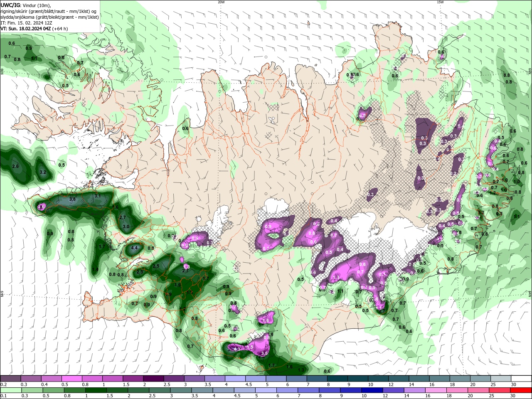
Task: Click the 'slydda/snjókoma' legend description line
Action: (x=49, y=17)
